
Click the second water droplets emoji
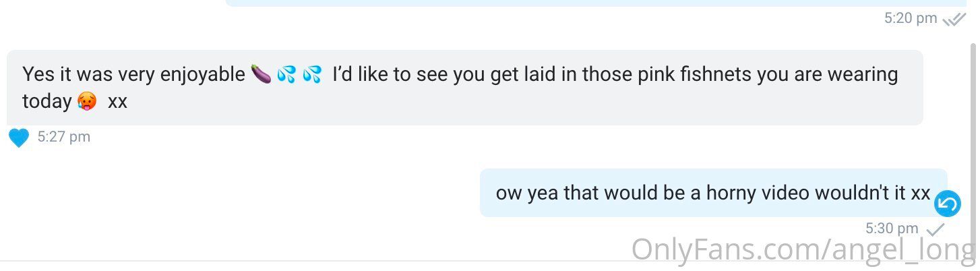click(312, 74)
